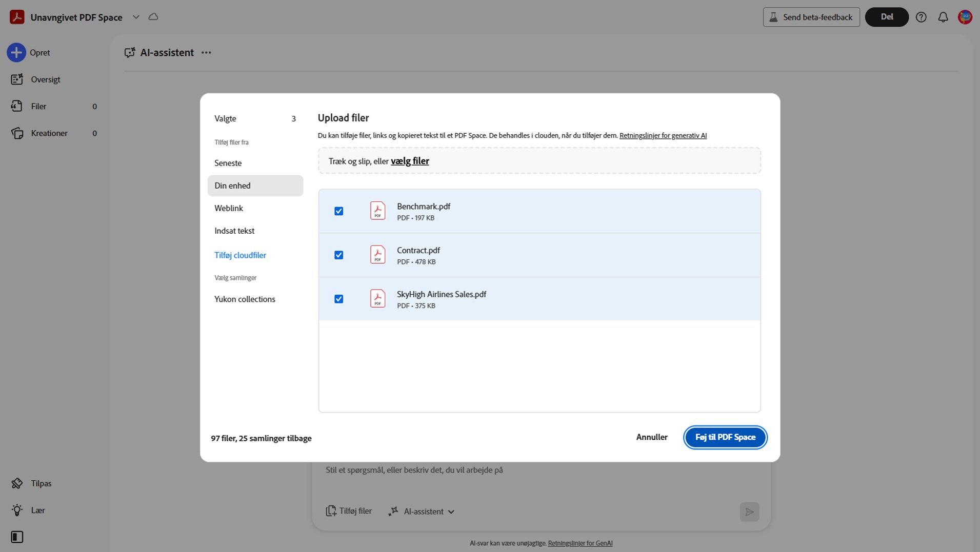The image size is (980, 552).
Task: Uncheck the SkyHigh Airlines Sales.pdf checkbox
Action: (x=339, y=299)
